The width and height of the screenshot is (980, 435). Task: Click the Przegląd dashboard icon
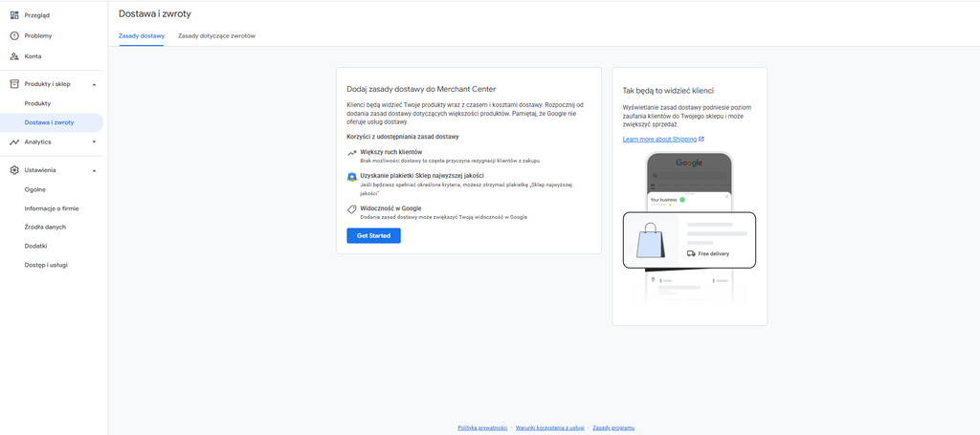(x=14, y=15)
